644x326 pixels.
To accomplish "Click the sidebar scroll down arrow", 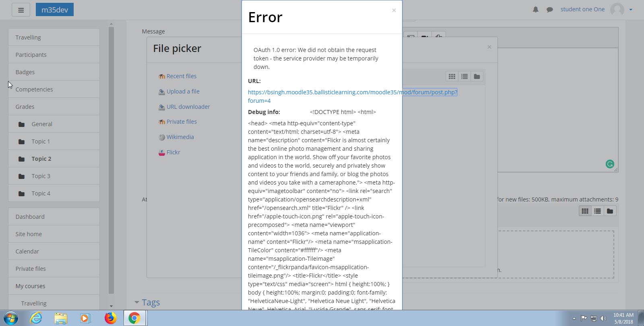I will [x=111, y=306].
